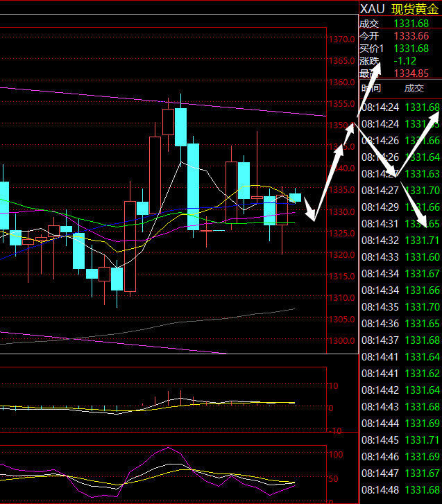Click the 1355.0 price axis label

coord(342,104)
